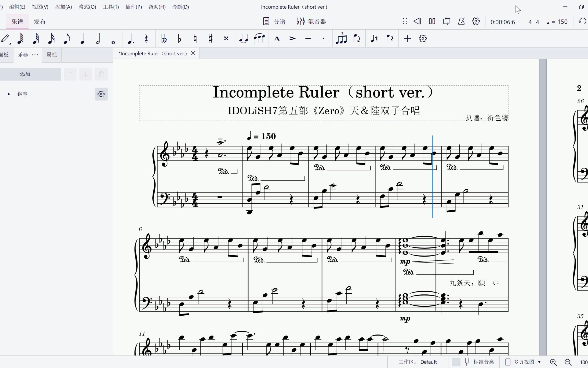The image size is (588, 368).
Task: Flip note direction
Action: 357,39
